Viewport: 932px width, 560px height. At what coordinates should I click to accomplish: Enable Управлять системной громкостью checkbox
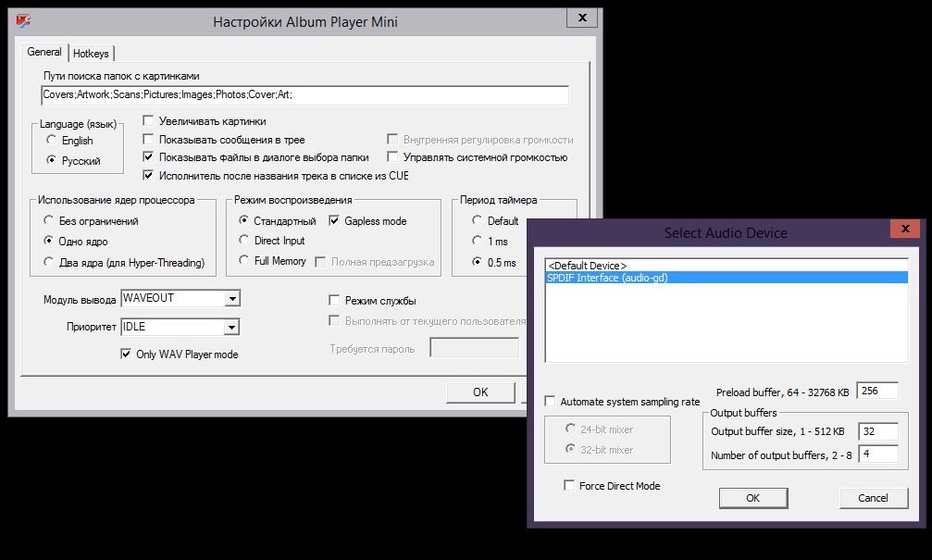click(x=392, y=157)
